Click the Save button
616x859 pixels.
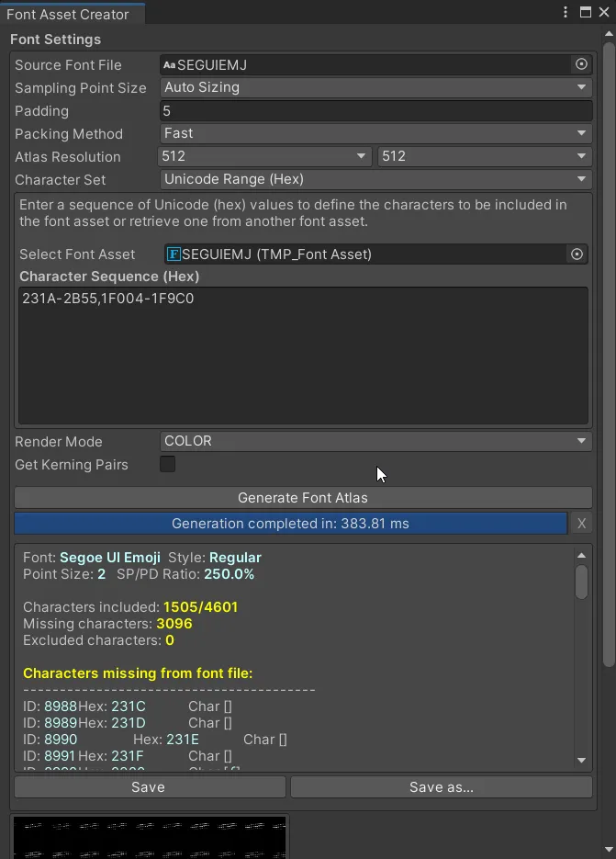150,787
